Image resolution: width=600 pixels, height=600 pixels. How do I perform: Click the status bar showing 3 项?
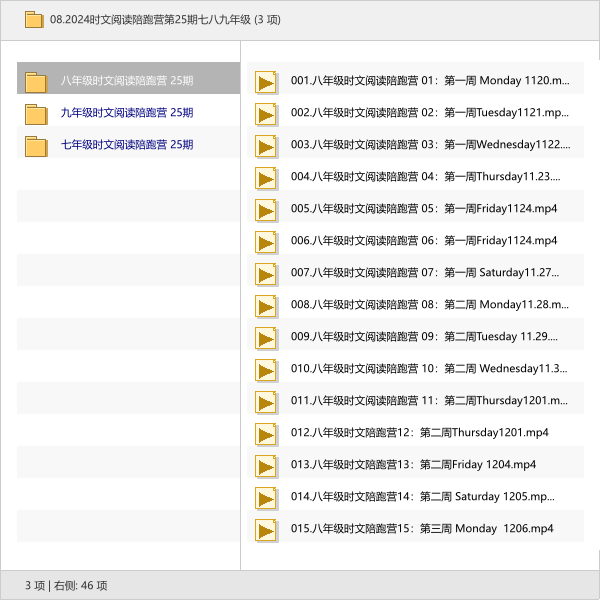66,585
